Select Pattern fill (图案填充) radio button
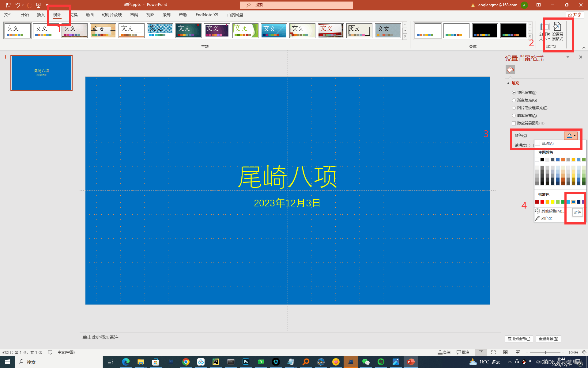The width and height of the screenshot is (588, 368). pyautogui.click(x=514, y=116)
